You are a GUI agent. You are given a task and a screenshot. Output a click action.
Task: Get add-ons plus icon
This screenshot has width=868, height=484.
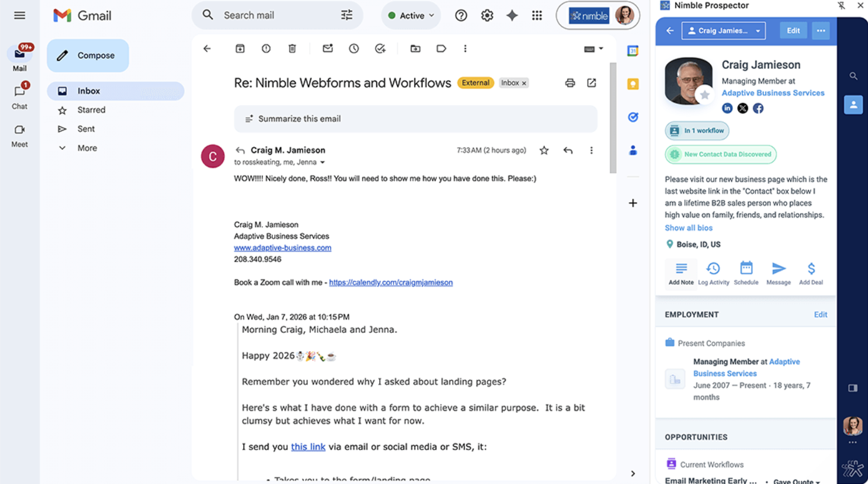click(633, 203)
